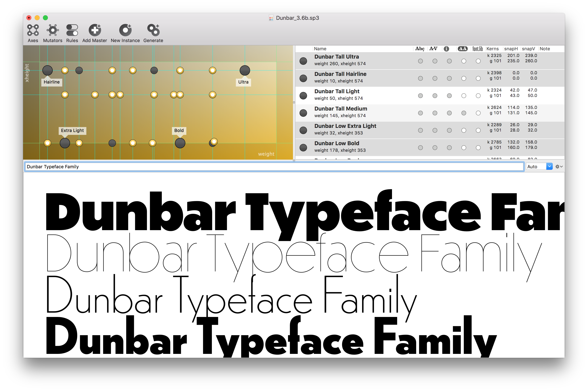
Task: Click the weight axis label
Action: click(x=266, y=154)
